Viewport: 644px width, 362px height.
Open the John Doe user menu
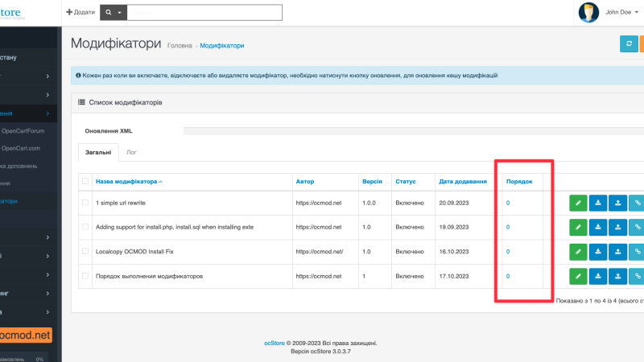(621, 12)
